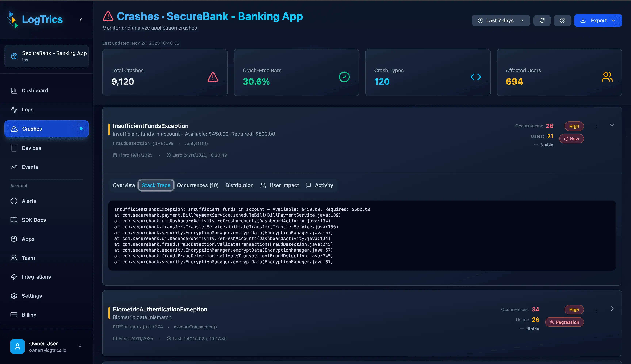Open the Integrations section
This screenshot has height=364, width=631.
[36, 277]
